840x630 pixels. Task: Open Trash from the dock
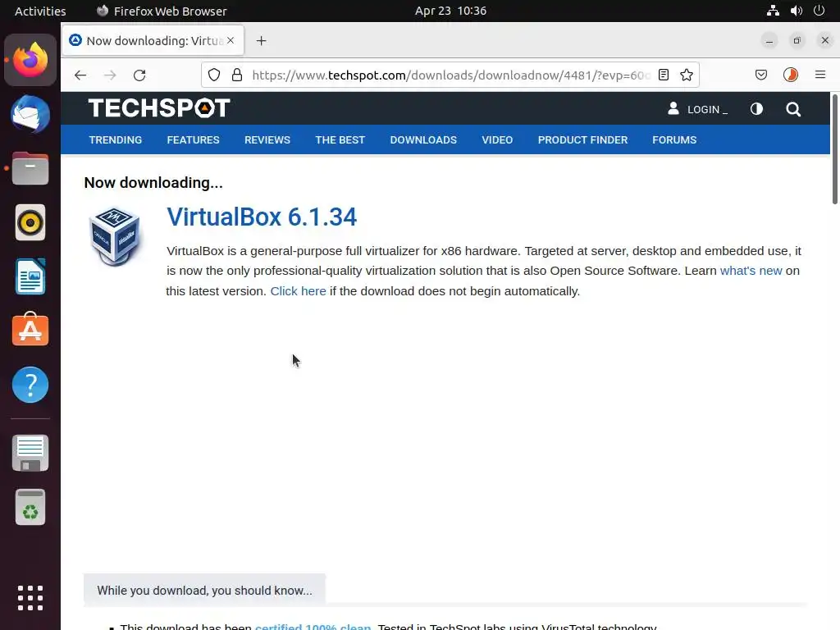pos(30,507)
